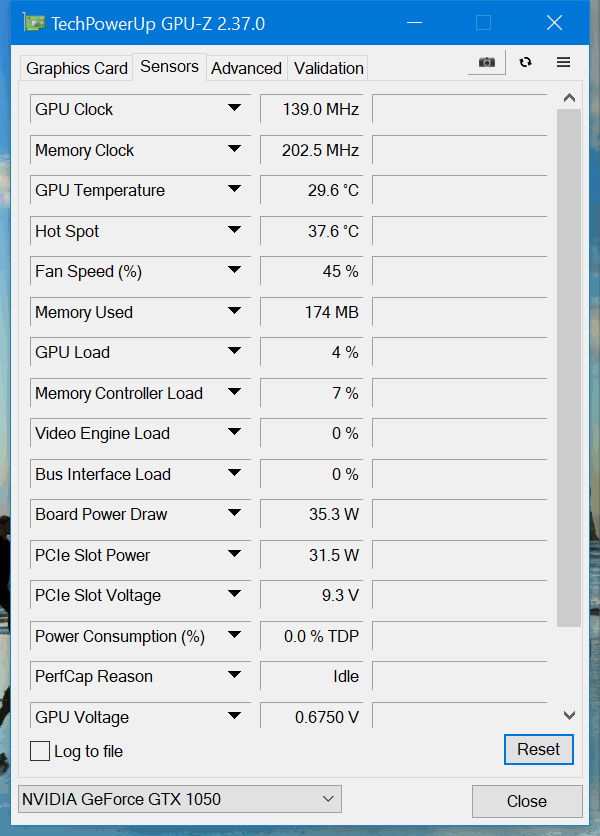Screen dimensions: 600x836
Task: Open the Advanced tab
Action: coord(246,68)
